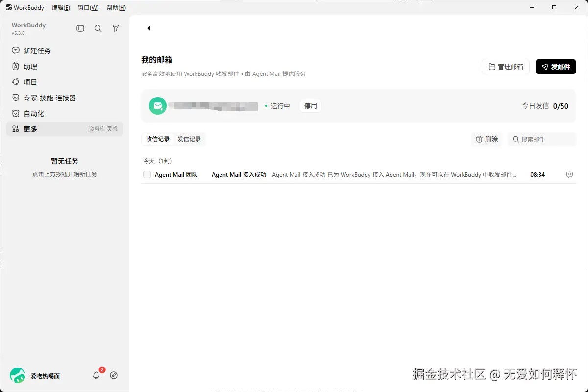Click the 搜索邮件 search field
588x392 pixels.
542,139
